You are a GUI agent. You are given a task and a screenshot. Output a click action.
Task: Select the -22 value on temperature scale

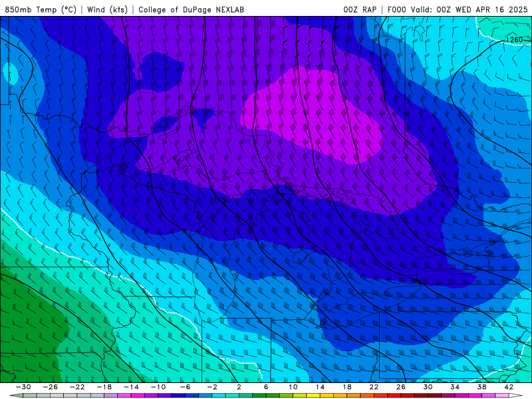tap(77, 387)
